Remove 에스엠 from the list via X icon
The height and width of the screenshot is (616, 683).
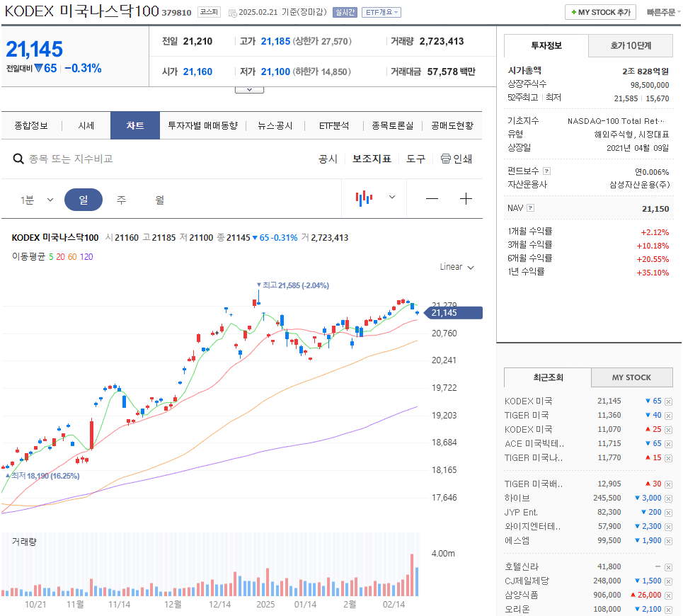pos(667,540)
